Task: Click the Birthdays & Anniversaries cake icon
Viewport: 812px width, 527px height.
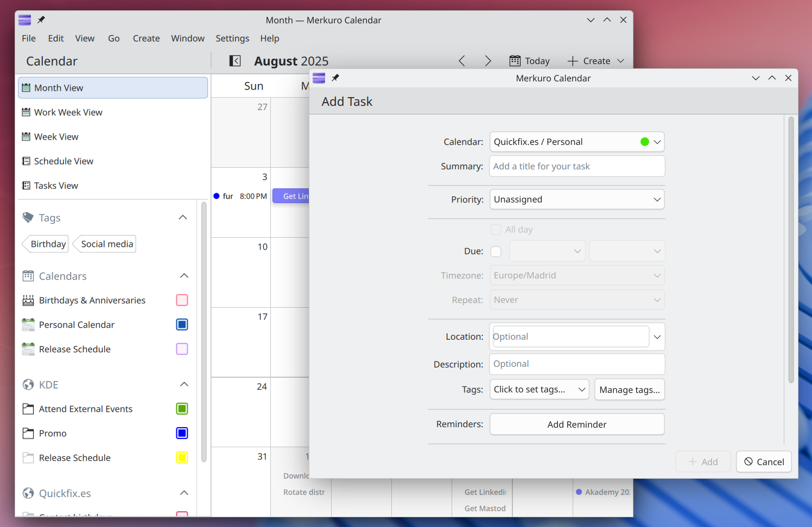Action: pyautogui.click(x=28, y=300)
